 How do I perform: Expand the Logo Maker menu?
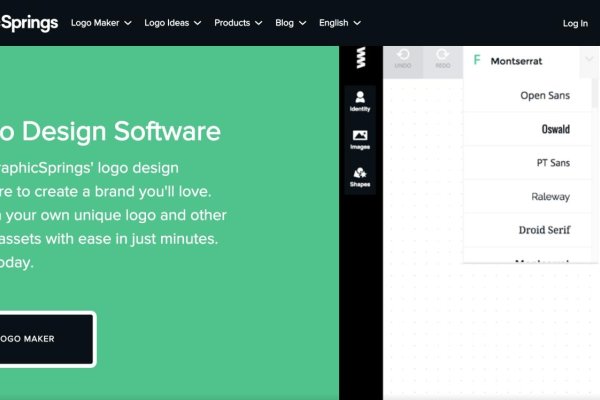click(101, 22)
